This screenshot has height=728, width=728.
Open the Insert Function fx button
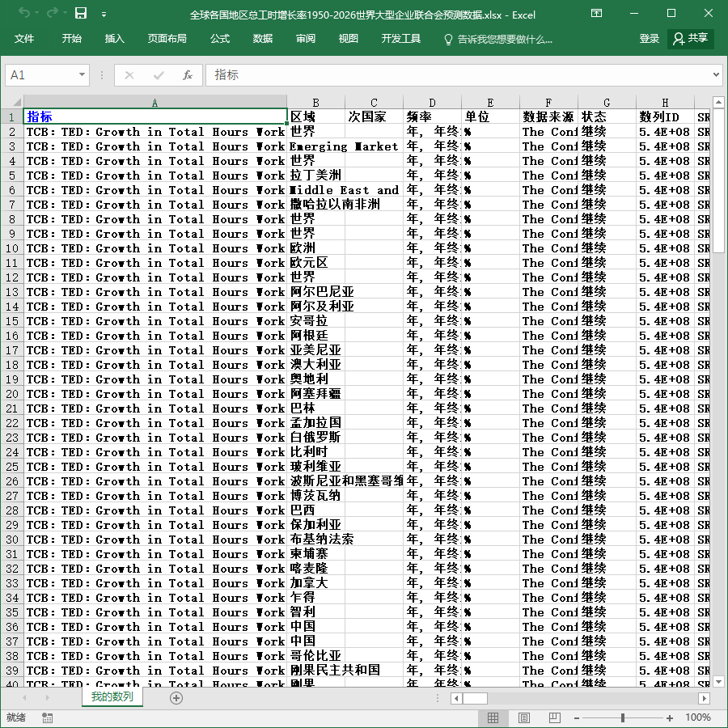point(187,75)
